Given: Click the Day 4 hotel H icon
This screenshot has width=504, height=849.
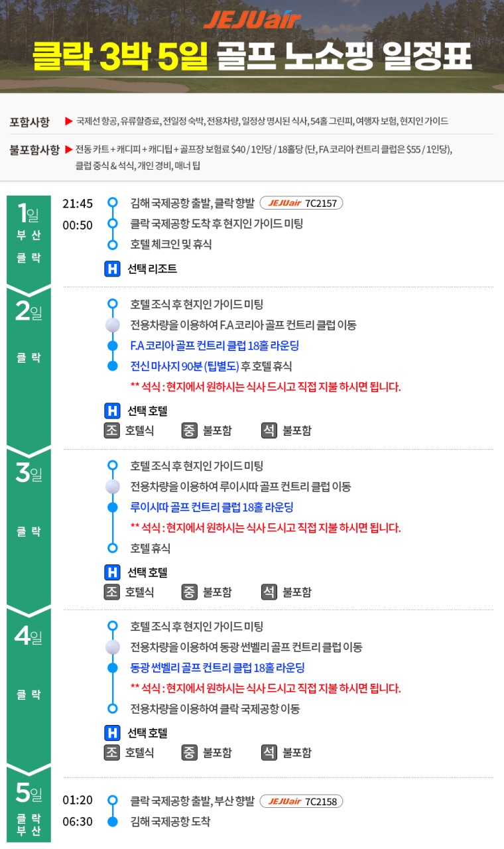Looking at the screenshot, I should click(112, 733).
